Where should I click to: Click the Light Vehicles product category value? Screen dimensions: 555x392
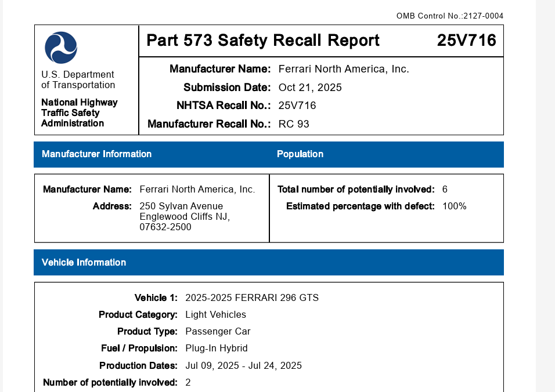pyautogui.click(x=215, y=315)
